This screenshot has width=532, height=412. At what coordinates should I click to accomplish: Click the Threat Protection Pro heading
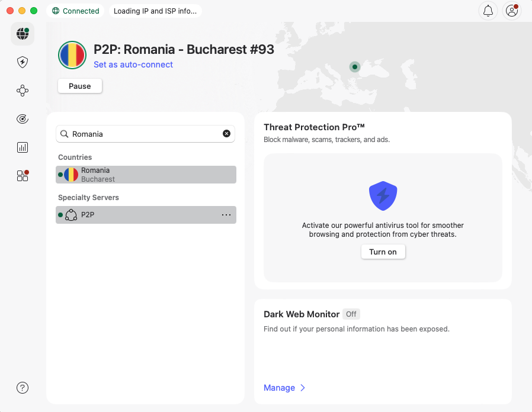pyautogui.click(x=314, y=127)
